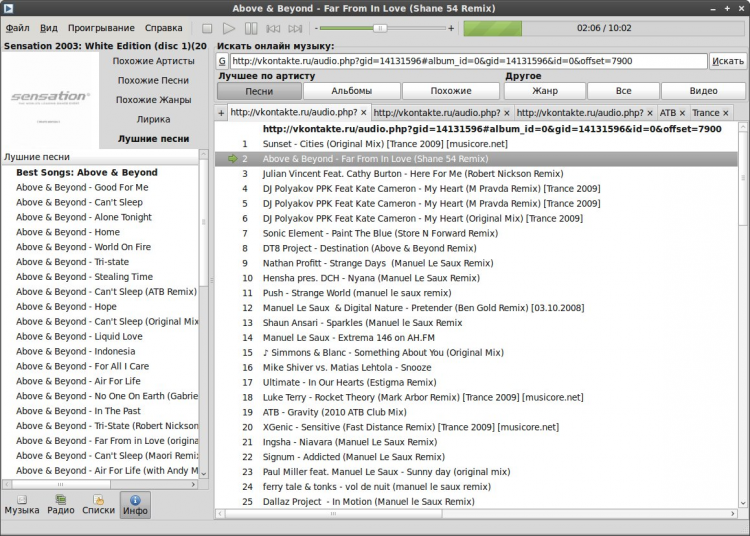This screenshot has width=750, height=536.
Task: Close the third vkontakte audio tab
Action: (650, 113)
